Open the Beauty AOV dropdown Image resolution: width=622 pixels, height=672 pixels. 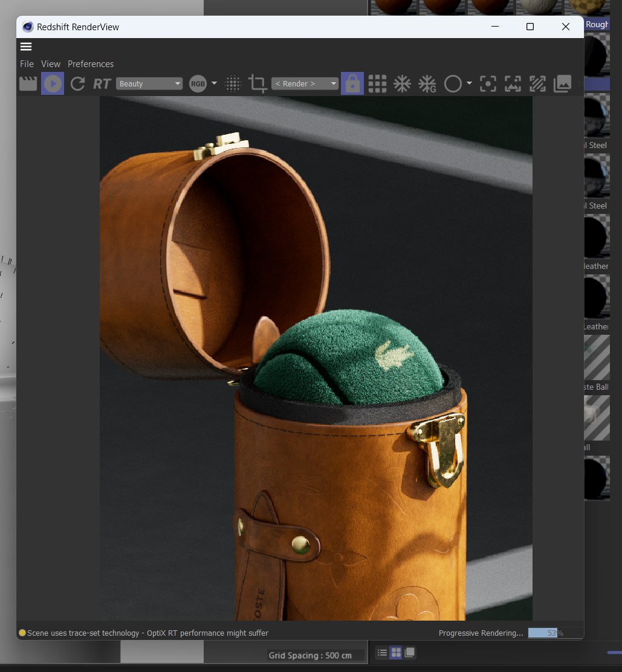click(x=149, y=83)
